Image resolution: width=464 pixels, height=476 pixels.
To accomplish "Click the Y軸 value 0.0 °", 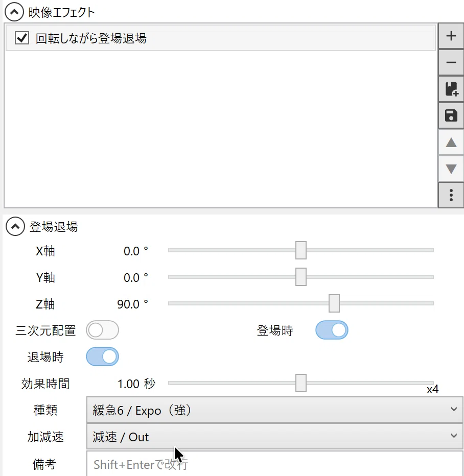I will (x=136, y=277).
